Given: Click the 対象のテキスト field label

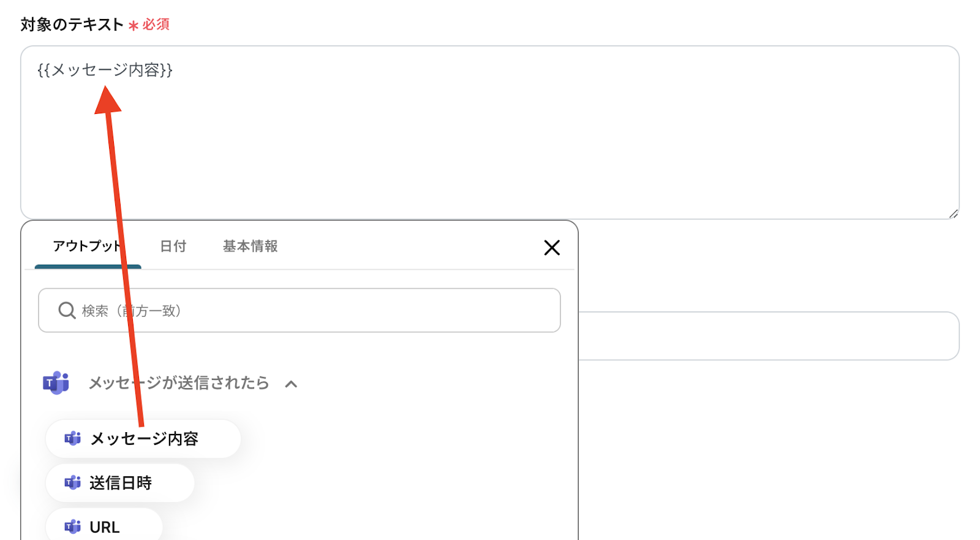Looking at the screenshot, I should [x=72, y=25].
